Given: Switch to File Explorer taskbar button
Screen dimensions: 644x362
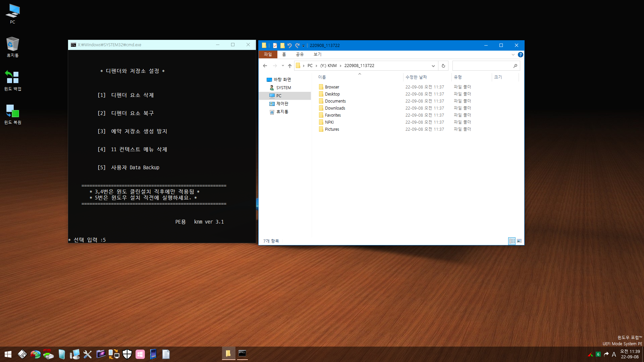Looking at the screenshot, I should pyautogui.click(x=228, y=354).
